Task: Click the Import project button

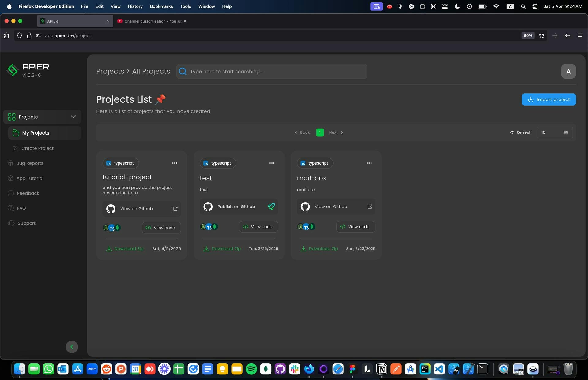Action: tap(548, 99)
